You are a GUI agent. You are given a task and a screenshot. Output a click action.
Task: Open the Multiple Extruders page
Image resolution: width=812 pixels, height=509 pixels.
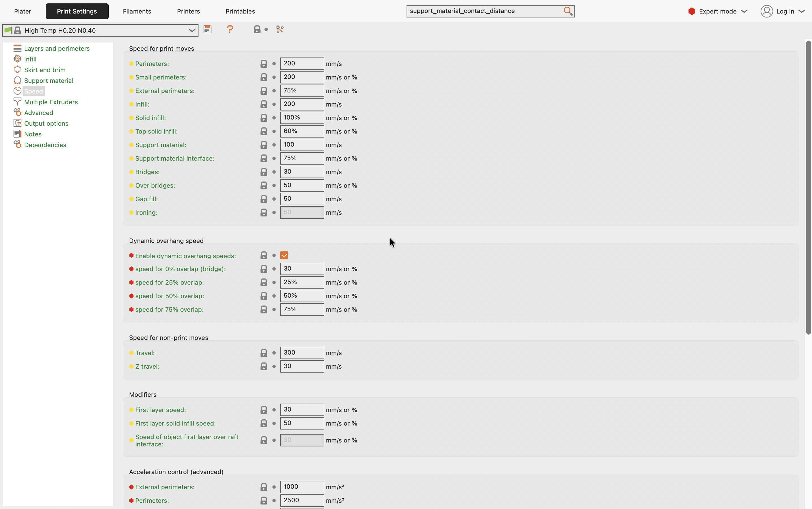point(51,102)
